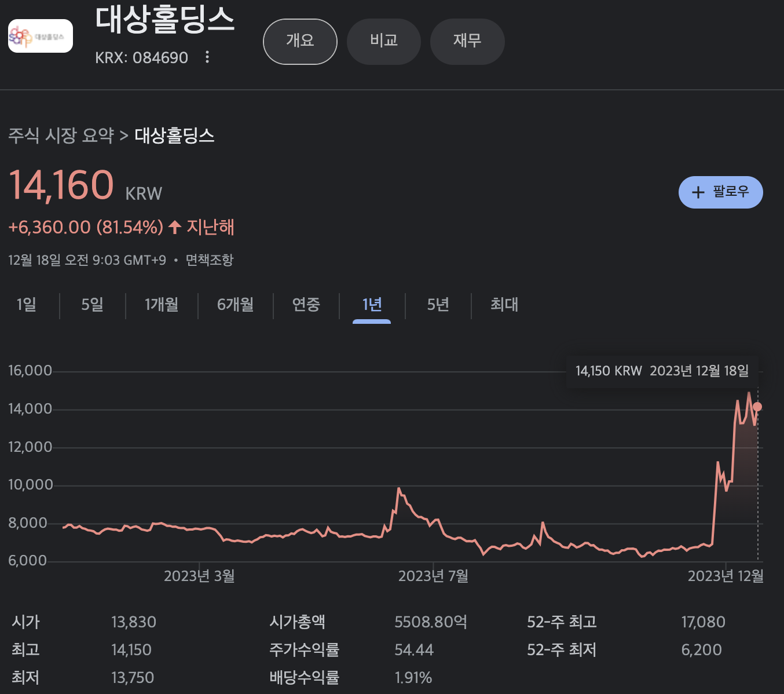Viewport: 784px width, 694px height.
Task: Open the 면책조항 disclaimer link
Action: (209, 260)
